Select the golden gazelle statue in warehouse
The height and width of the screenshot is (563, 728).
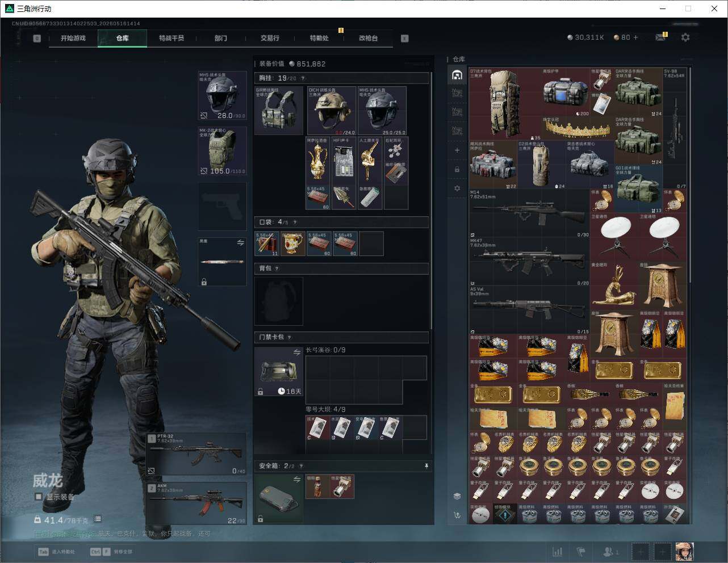pyautogui.click(x=613, y=285)
